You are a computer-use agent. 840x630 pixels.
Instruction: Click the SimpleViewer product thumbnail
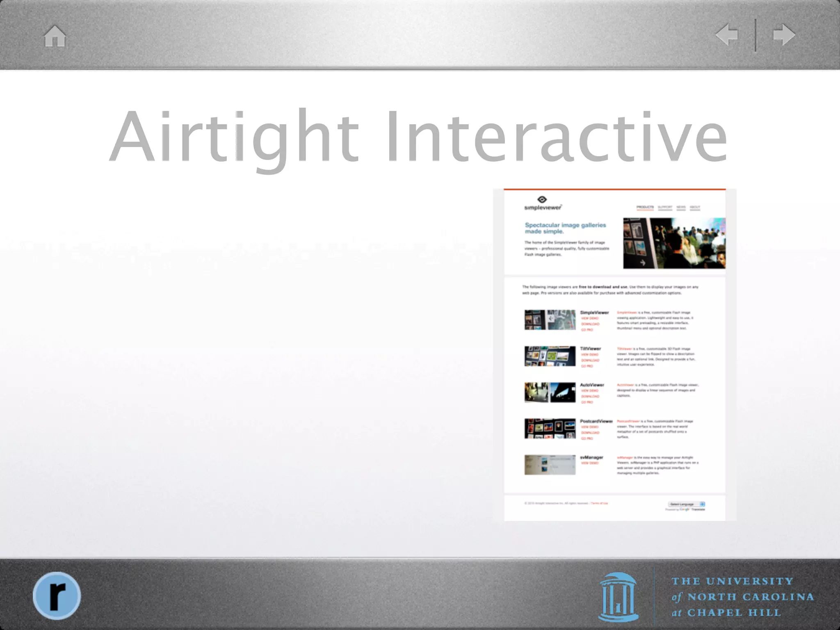click(x=550, y=320)
